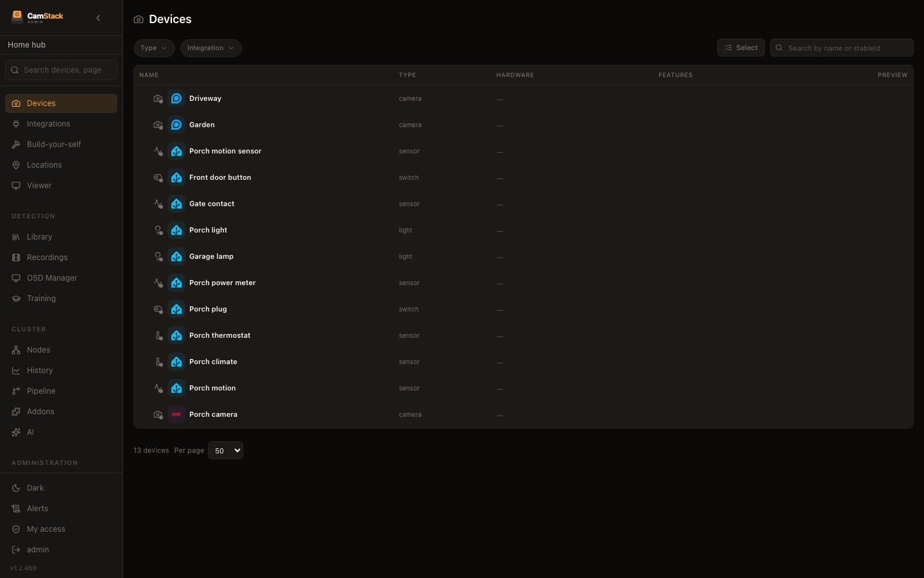Click the Porch light bulb status icon
This screenshot has width=924, height=578.
pyautogui.click(x=158, y=230)
